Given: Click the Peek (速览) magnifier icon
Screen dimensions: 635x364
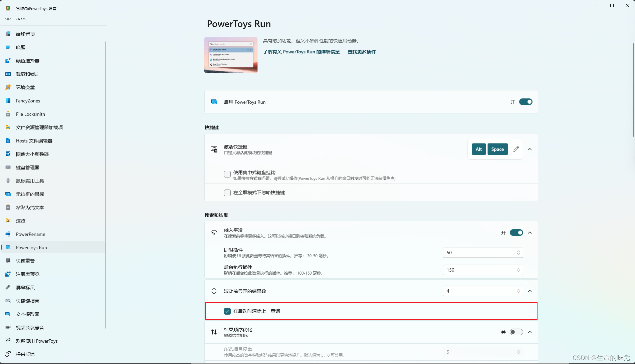Looking at the screenshot, I should point(8,221).
